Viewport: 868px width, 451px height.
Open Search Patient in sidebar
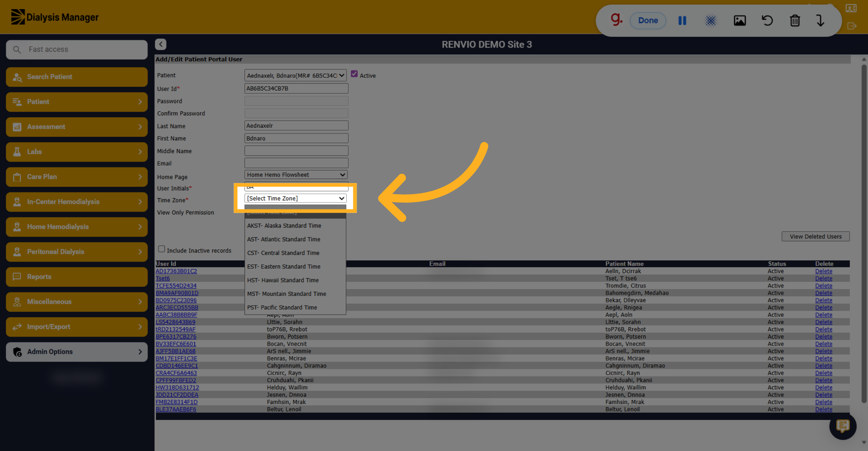[x=77, y=77]
